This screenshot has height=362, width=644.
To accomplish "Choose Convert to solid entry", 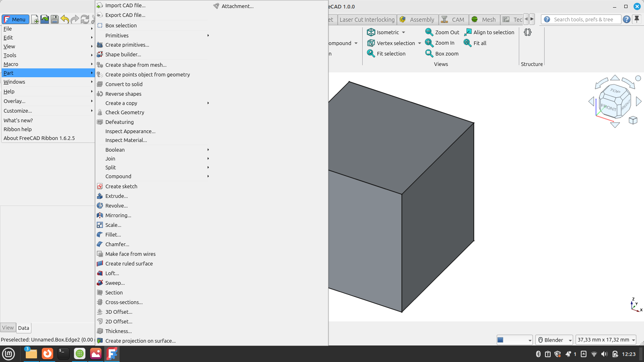I will (x=124, y=84).
